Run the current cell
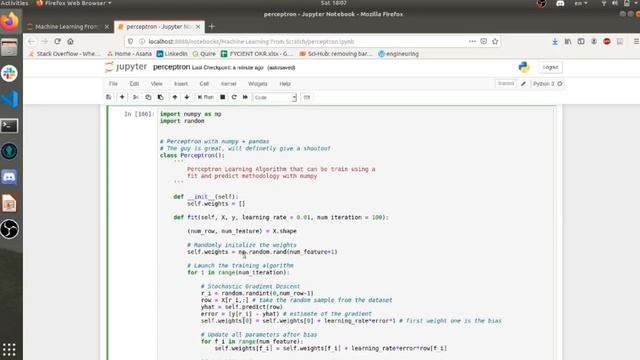Screen dimensions: 640x360 pos(206,97)
